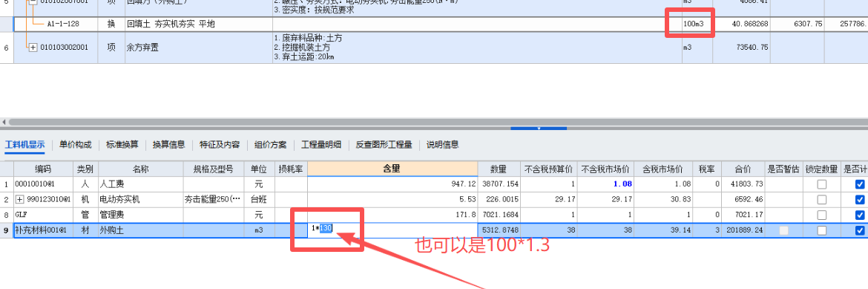Click the 含量 column header
Screen dimensions: 868x289
coord(392,169)
